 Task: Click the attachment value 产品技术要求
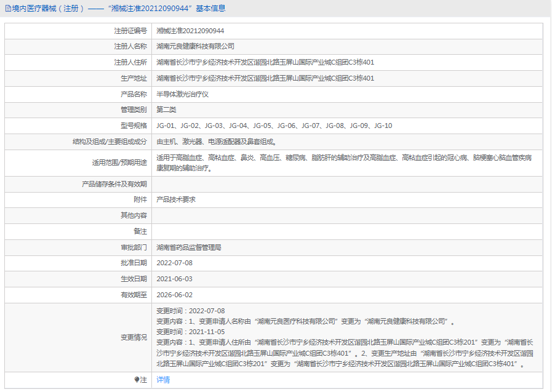[176, 199]
